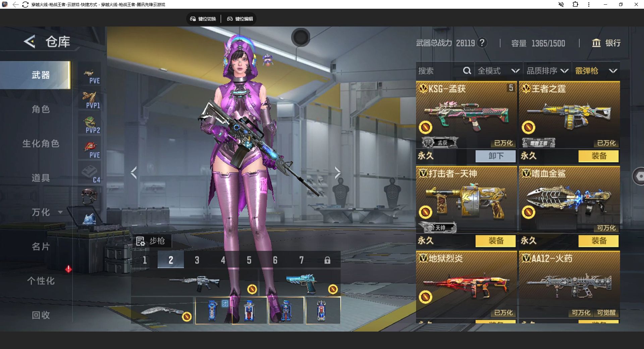Equip 打击者-天神 with 装备 button
Viewport: 644px width, 349px height.
tap(496, 241)
